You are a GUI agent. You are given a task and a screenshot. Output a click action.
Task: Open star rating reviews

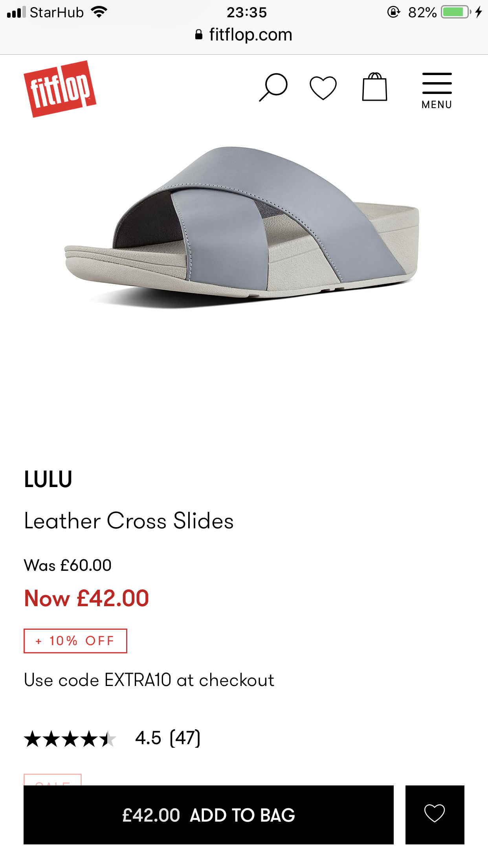(70, 739)
